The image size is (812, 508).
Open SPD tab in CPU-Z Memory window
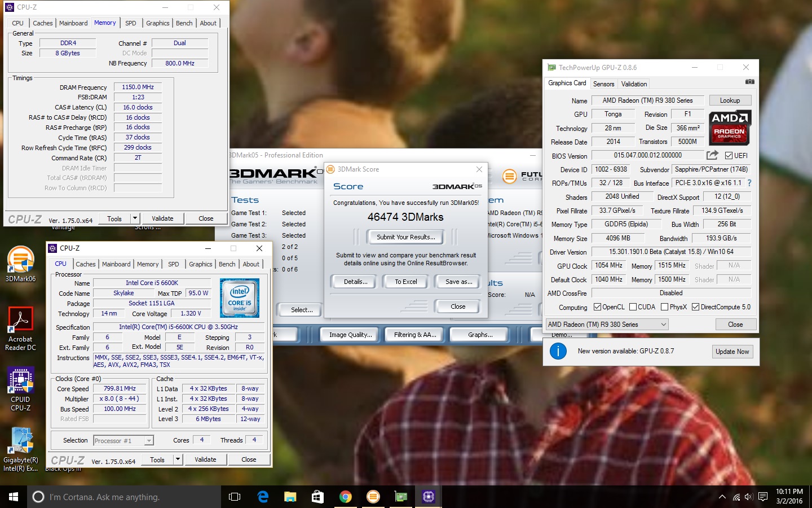(x=131, y=23)
